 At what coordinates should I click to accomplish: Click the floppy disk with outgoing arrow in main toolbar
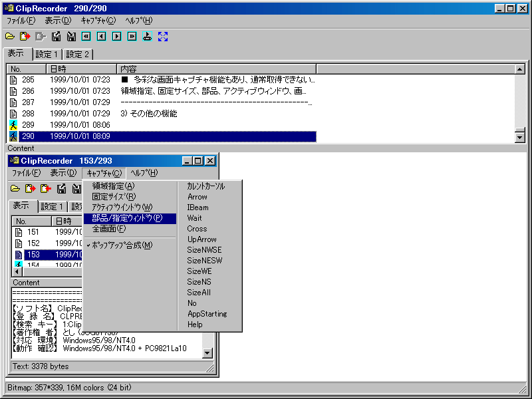[x=56, y=37]
